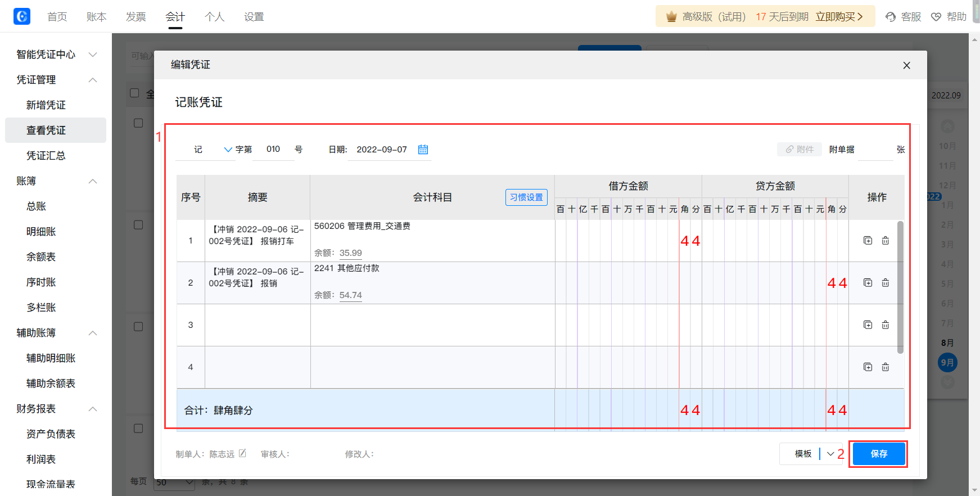This screenshot has height=496, width=980.
Task: Open 习惯设置 settings
Action: pos(526,197)
